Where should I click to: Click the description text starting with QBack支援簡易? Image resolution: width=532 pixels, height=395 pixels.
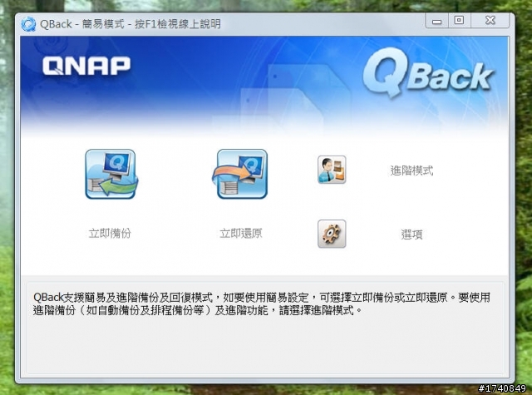click(x=262, y=304)
